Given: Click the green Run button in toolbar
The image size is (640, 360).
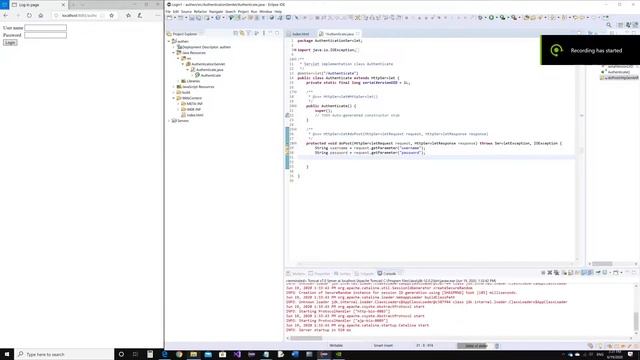Looking at the screenshot, I should point(491,18).
